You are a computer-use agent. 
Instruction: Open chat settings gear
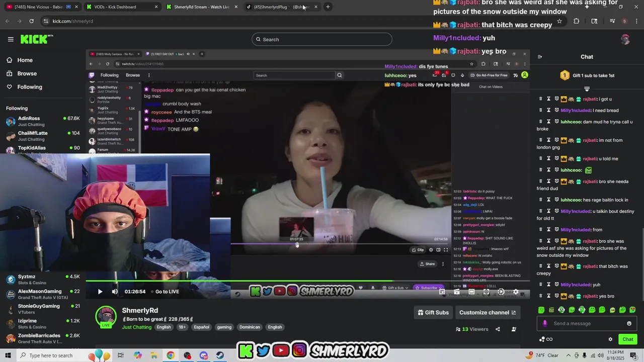click(x=610, y=339)
